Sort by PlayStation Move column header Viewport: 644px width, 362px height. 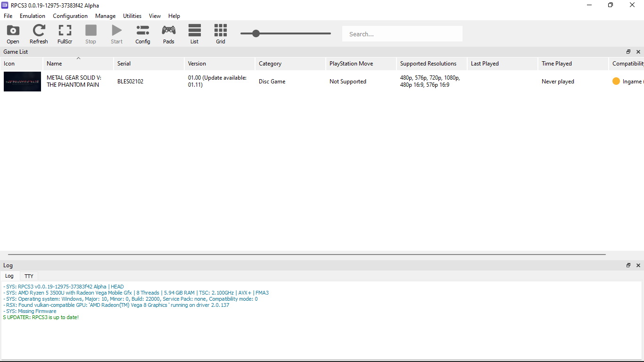tap(361, 64)
